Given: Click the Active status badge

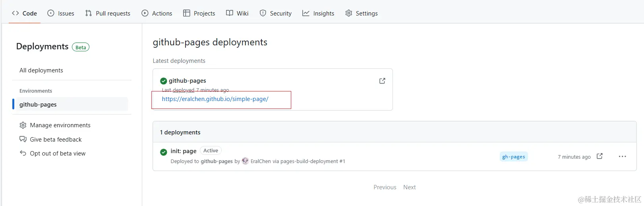Looking at the screenshot, I should [x=211, y=151].
